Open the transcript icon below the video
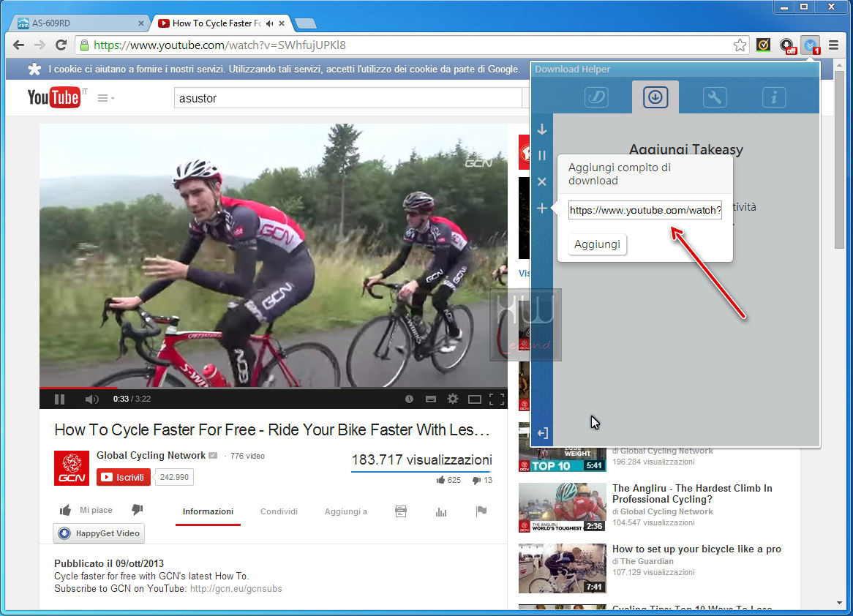 (x=401, y=511)
